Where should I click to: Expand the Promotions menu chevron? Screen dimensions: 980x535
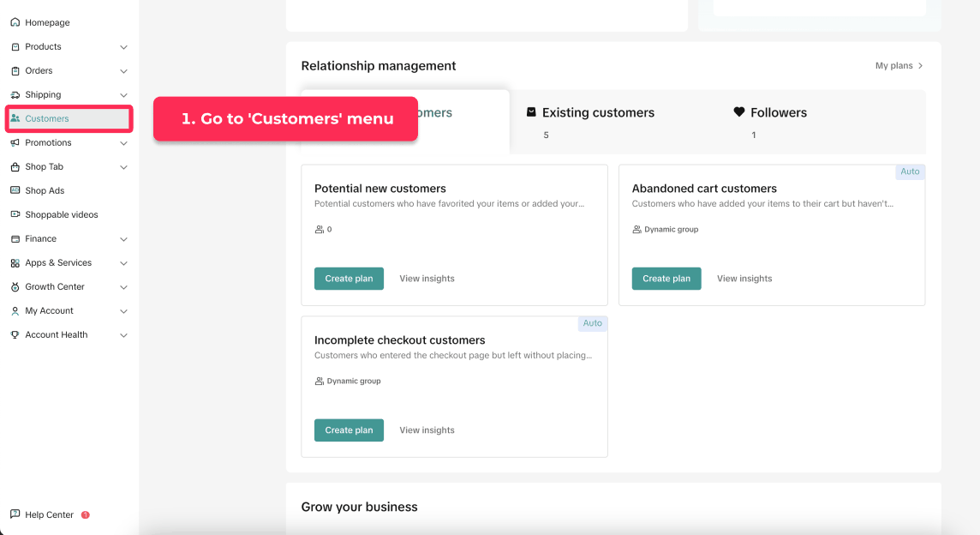click(123, 143)
